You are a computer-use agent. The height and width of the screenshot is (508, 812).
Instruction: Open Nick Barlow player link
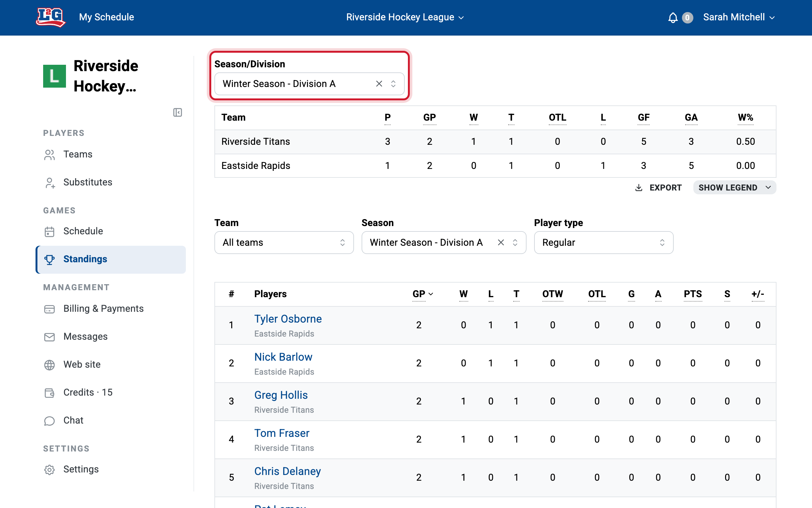pyautogui.click(x=283, y=357)
